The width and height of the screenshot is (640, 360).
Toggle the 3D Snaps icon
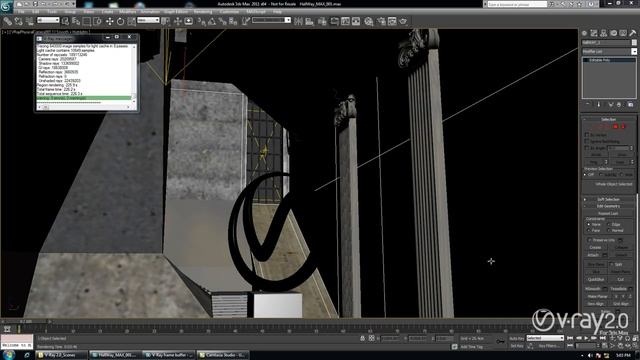202,21
